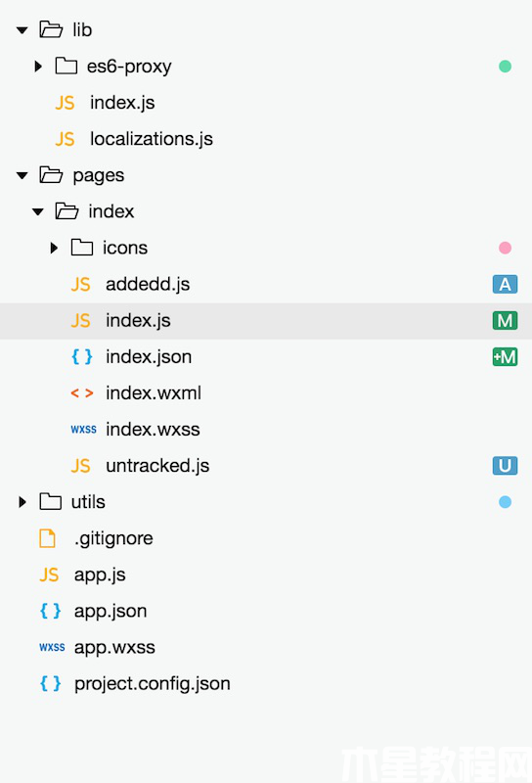This screenshot has width=532, height=783.
Task: Click the orange file icon of .gitignore
Action: [47, 538]
